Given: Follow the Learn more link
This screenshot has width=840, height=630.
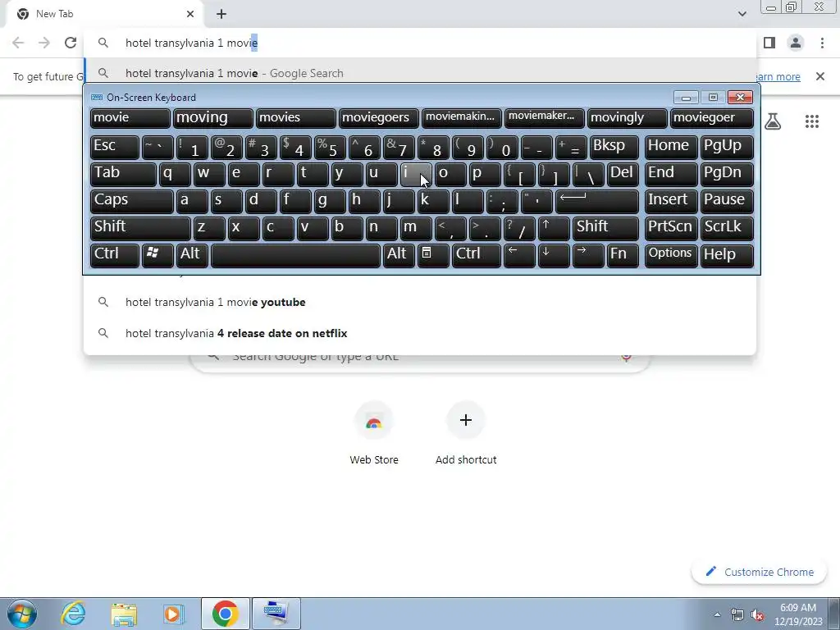Looking at the screenshot, I should pos(778,76).
